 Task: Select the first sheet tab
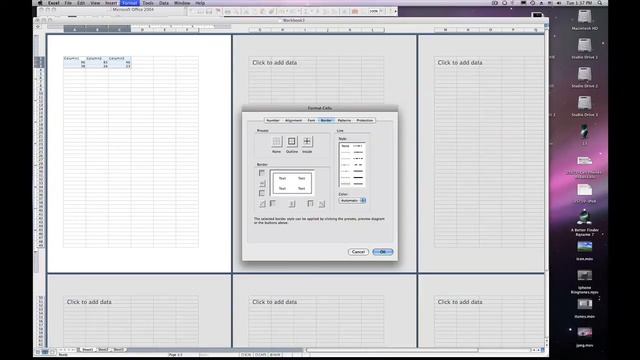click(x=87, y=350)
